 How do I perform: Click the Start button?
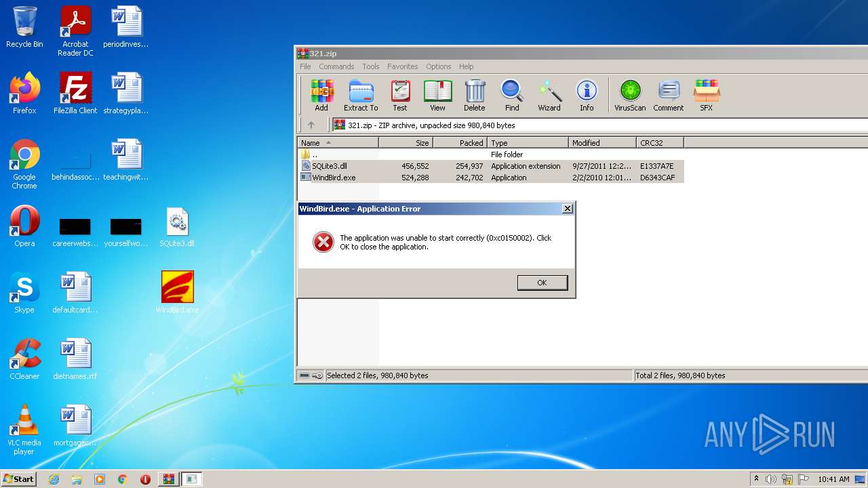coord(18,479)
